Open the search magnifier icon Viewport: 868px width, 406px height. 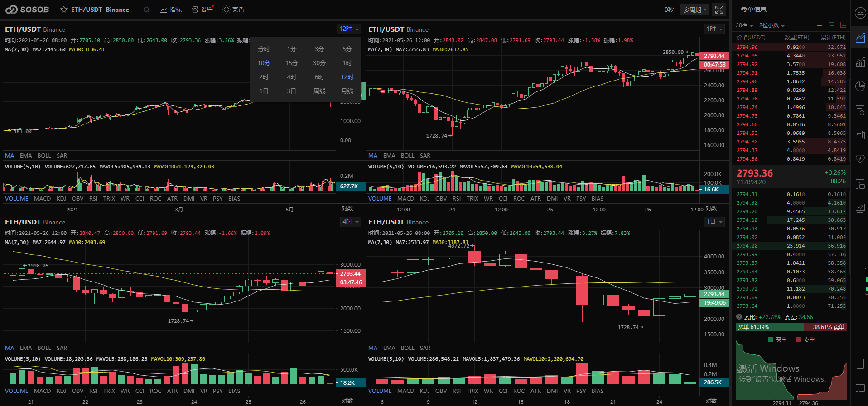pyautogui.click(x=146, y=10)
